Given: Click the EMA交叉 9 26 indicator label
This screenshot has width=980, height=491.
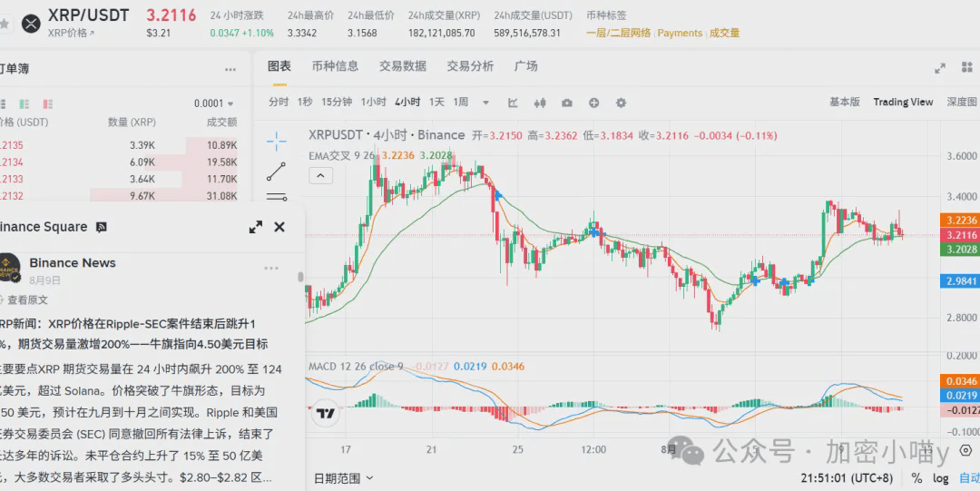Looking at the screenshot, I should point(342,156).
